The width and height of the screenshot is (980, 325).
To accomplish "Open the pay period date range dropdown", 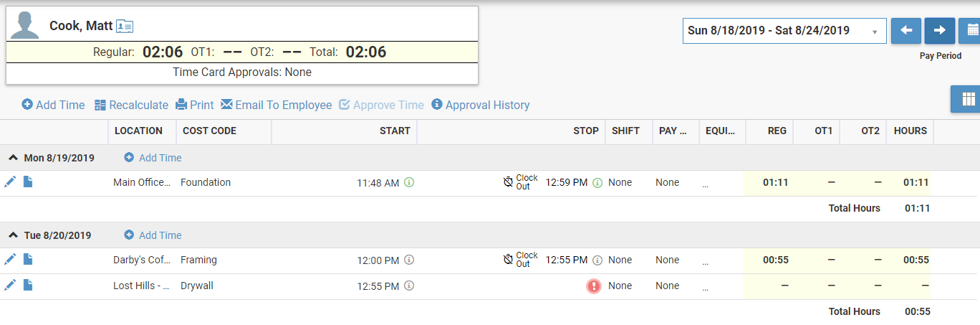I will [784, 31].
